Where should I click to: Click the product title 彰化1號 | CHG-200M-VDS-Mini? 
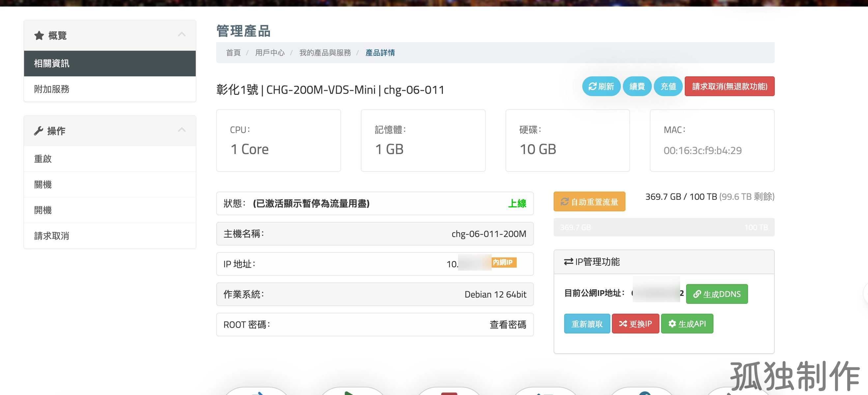[296, 90]
